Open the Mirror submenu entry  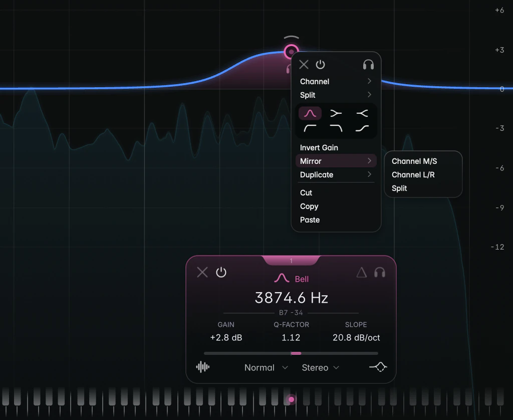(x=336, y=161)
